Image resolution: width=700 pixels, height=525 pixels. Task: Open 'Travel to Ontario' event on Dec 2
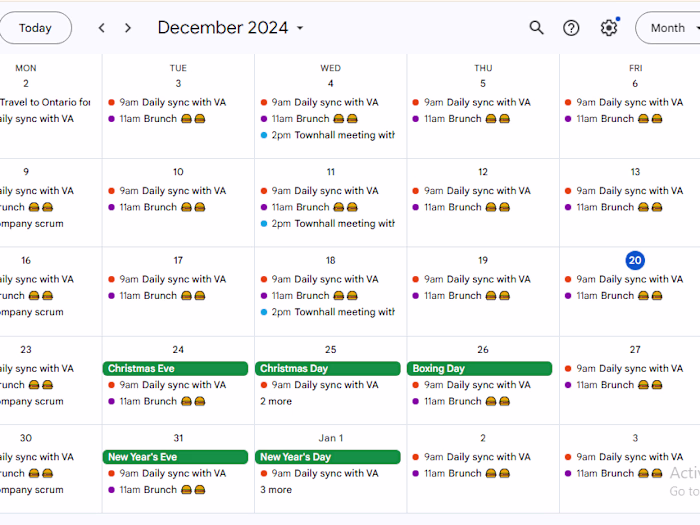pyautogui.click(x=45, y=102)
